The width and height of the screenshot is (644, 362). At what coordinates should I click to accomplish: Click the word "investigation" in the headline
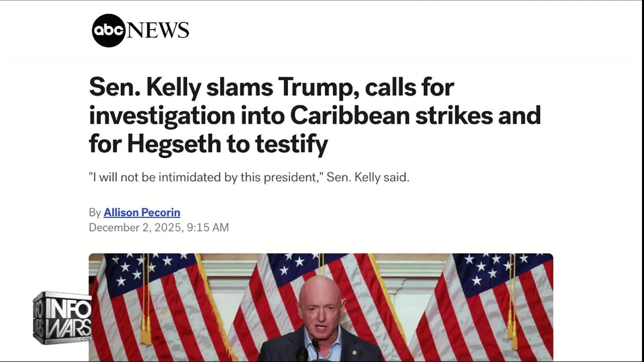click(162, 116)
